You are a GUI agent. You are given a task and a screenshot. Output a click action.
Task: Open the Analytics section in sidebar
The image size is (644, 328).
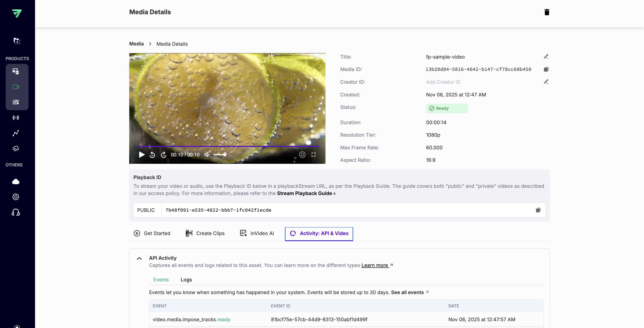16,133
